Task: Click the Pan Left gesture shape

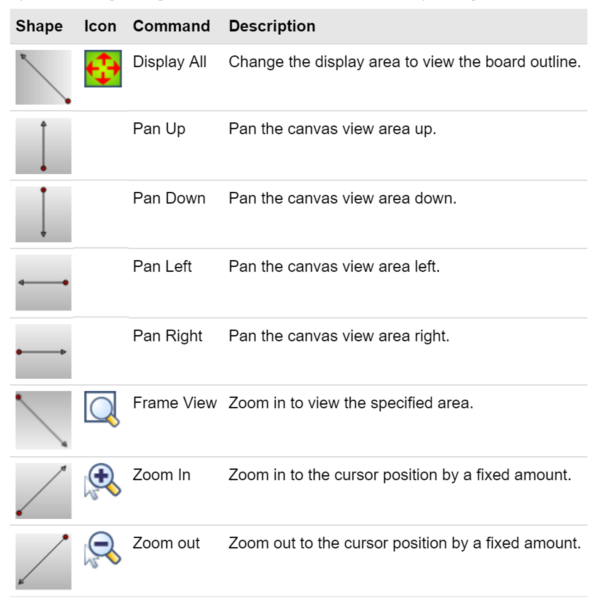Action: pyautogui.click(x=43, y=282)
